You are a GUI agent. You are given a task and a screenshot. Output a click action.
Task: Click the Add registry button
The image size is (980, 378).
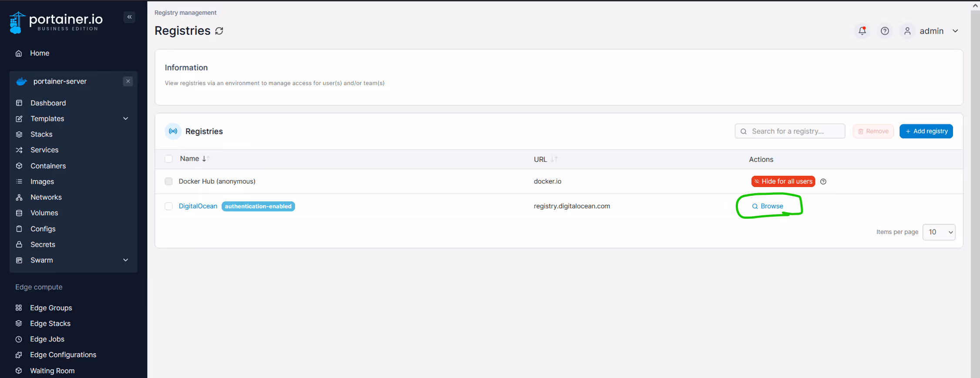pos(926,131)
